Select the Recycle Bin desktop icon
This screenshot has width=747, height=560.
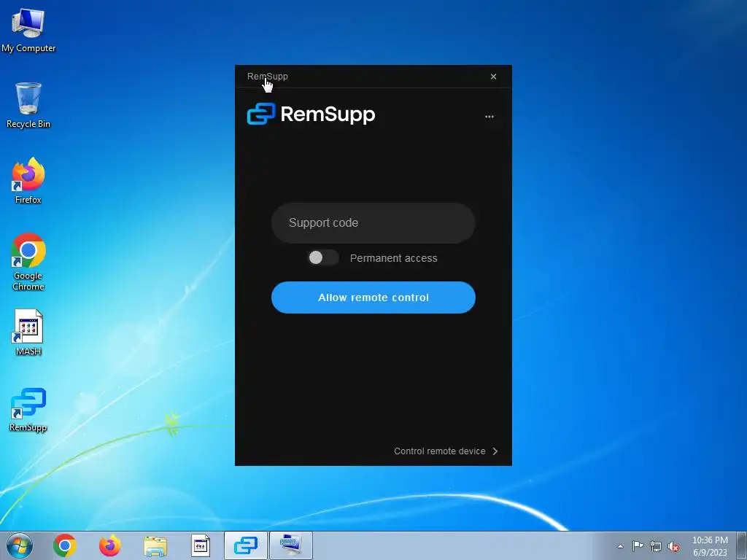28,106
